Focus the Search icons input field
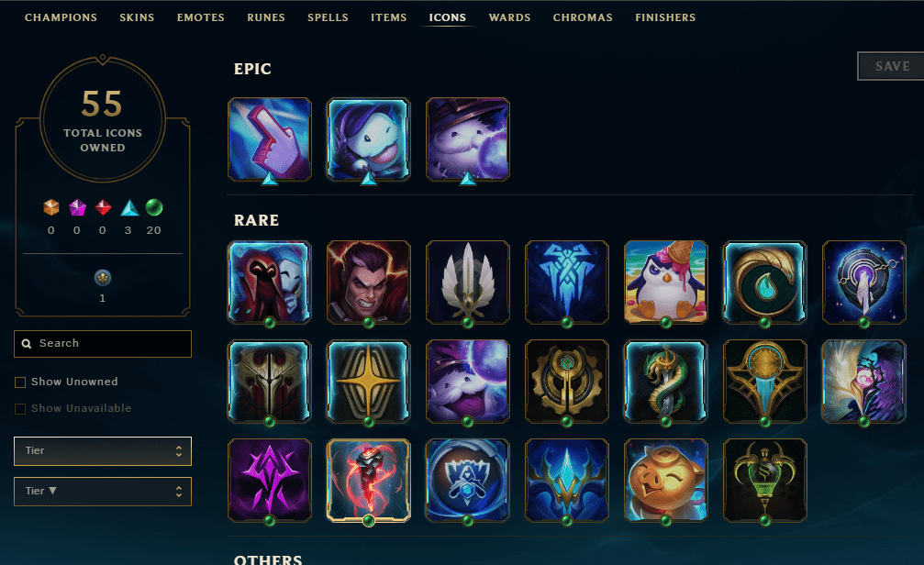This screenshot has width=924, height=565. 103,343
